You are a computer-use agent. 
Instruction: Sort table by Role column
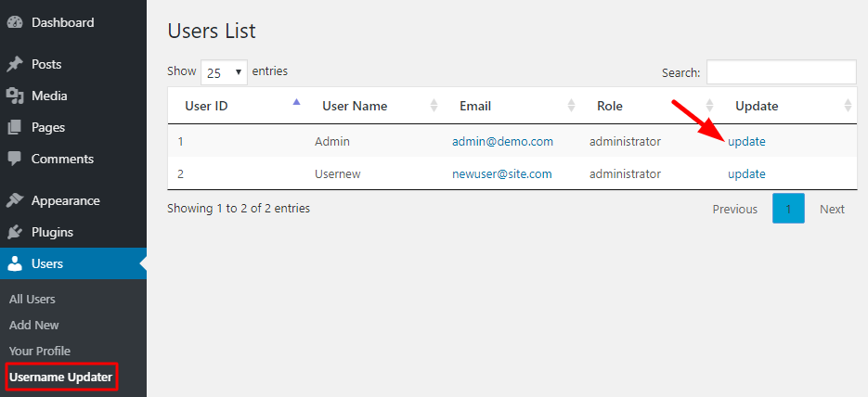click(610, 106)
